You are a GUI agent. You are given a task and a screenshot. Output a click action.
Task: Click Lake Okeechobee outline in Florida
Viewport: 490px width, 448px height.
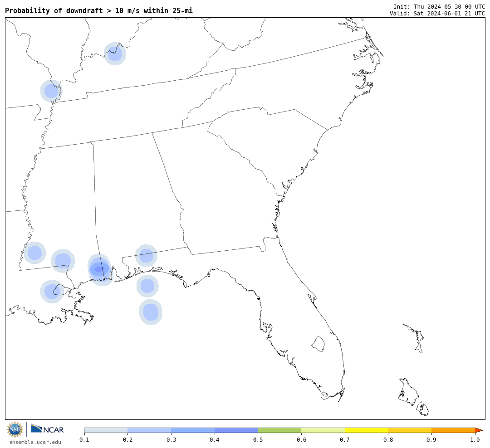318,344
